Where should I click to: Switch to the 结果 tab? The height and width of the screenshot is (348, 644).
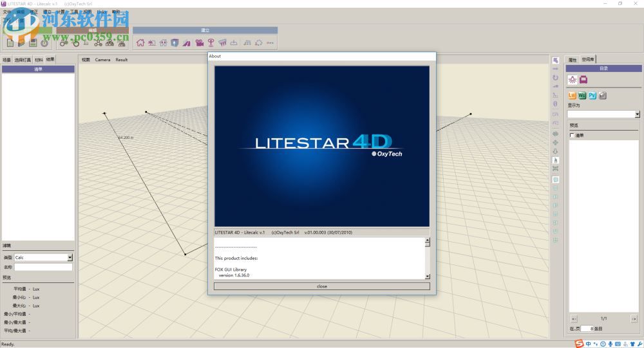click(x=50, y=60)
